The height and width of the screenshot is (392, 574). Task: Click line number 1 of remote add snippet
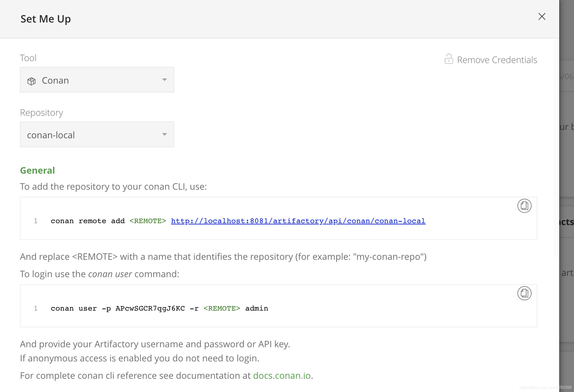pos(36,221)
